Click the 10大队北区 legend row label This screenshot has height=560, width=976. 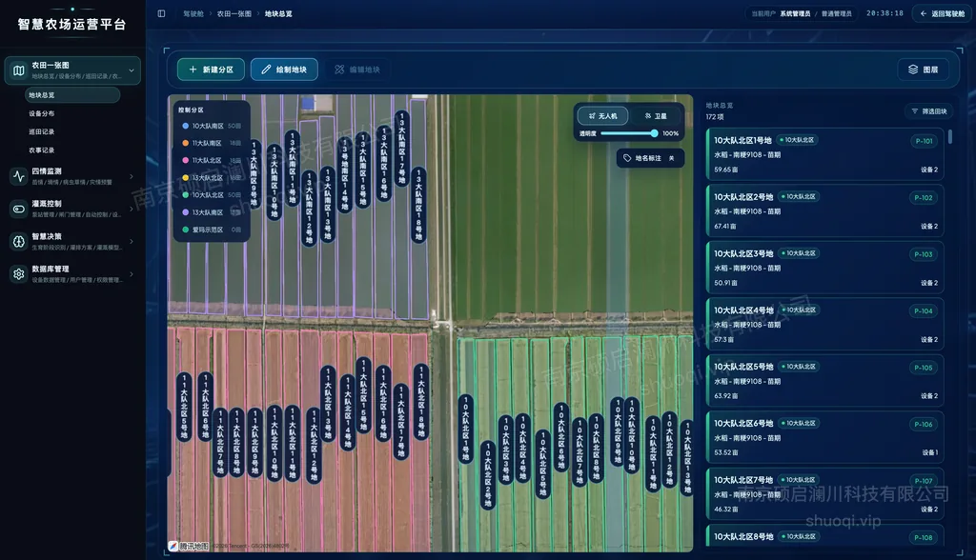[x=208, y=194]
